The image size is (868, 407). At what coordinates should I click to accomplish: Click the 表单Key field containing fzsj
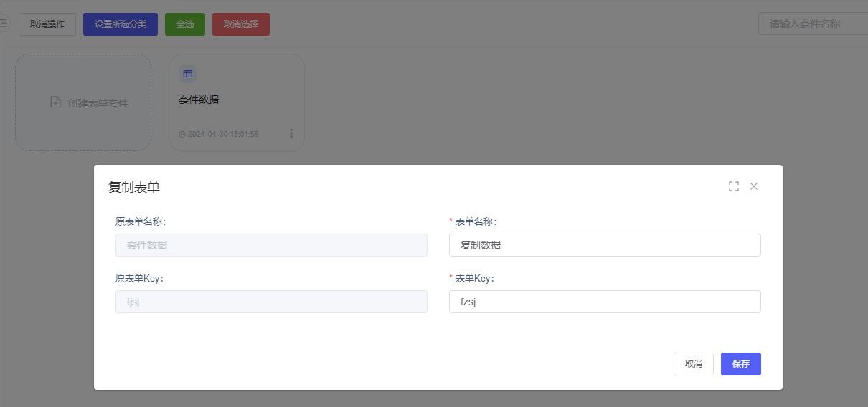tap(605, 302)
